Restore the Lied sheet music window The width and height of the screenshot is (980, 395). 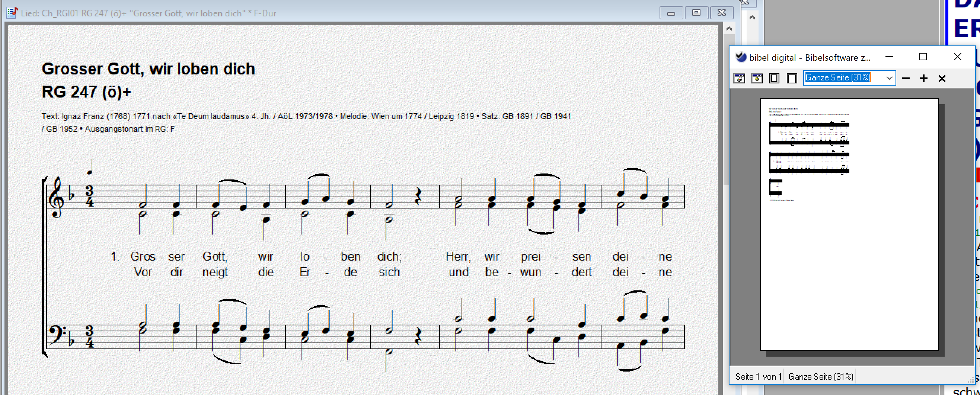tap(696, 13)
